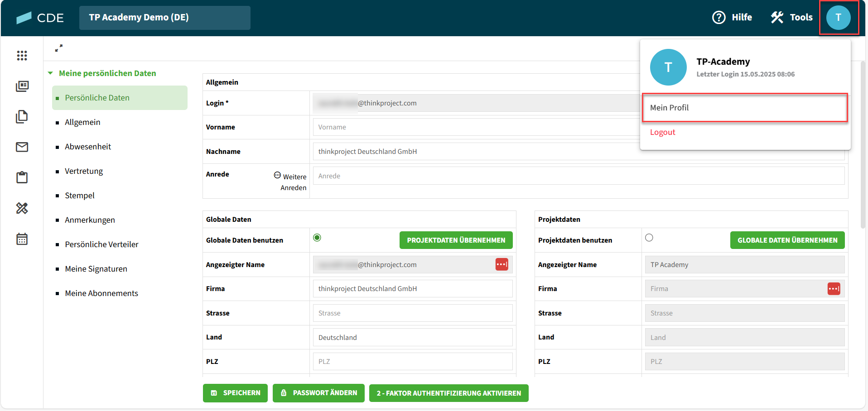Open the clipboard tasks sidebar icon
This screenshot has height=411, width=868.
coord(22,177)
